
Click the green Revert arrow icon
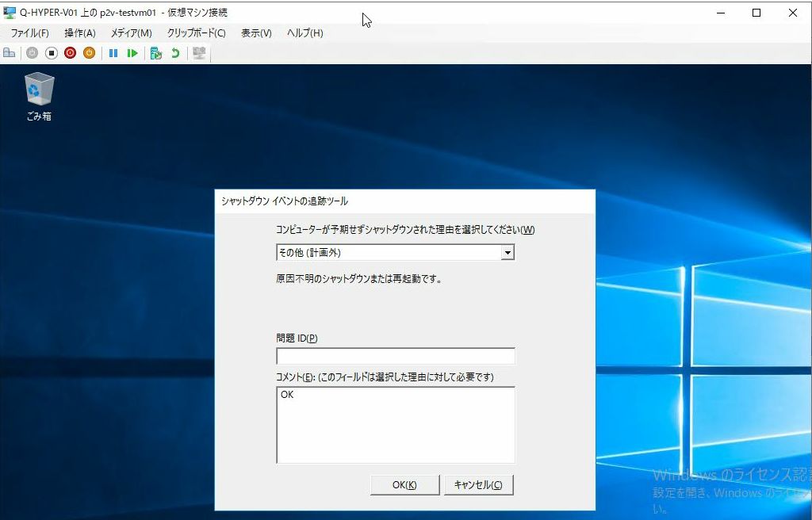pyautogui.click(x=175, y=53)
